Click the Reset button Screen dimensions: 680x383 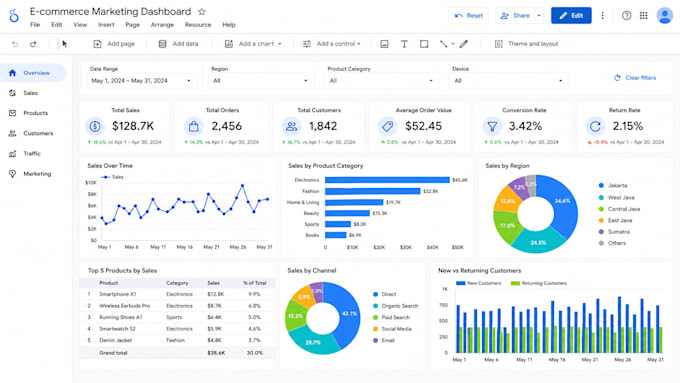pos(468,16)
